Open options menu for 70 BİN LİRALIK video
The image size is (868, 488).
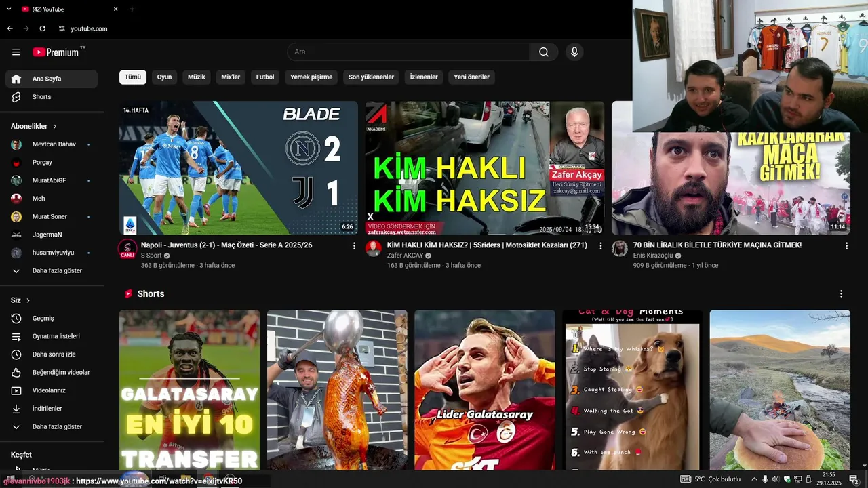[x=846, y=246]
